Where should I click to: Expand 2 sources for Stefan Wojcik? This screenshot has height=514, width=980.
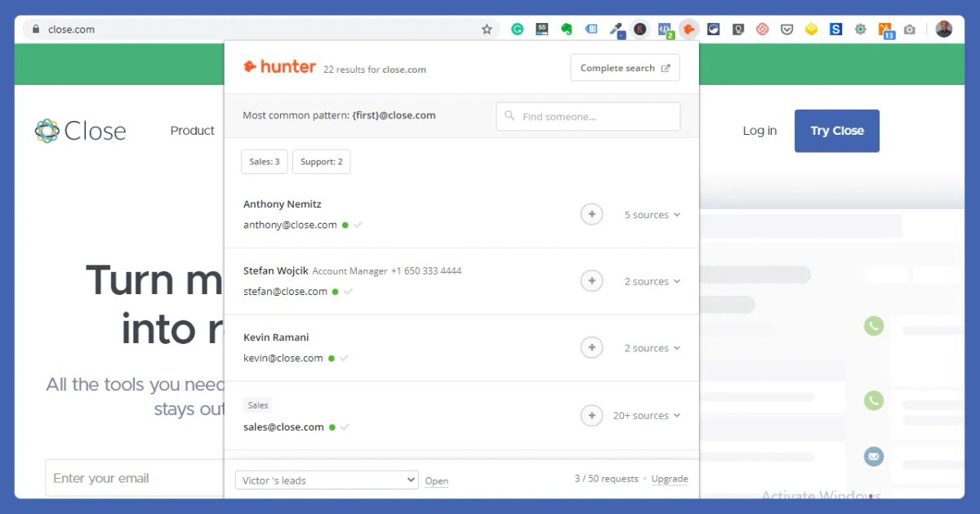pos(653,282)
